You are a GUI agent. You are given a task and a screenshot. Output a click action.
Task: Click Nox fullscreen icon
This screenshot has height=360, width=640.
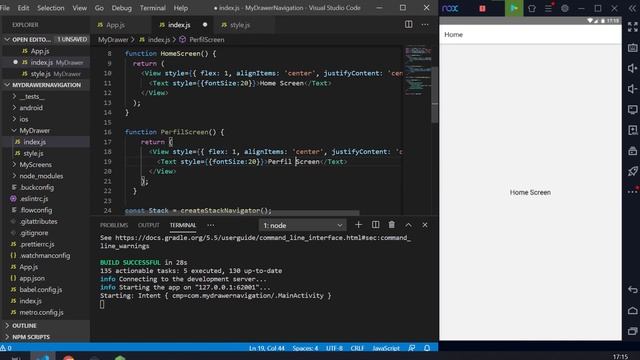tap(633, 27)
